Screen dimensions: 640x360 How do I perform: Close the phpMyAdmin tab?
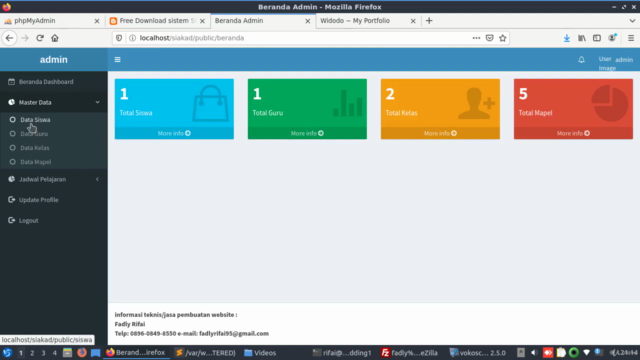(97, 21)
